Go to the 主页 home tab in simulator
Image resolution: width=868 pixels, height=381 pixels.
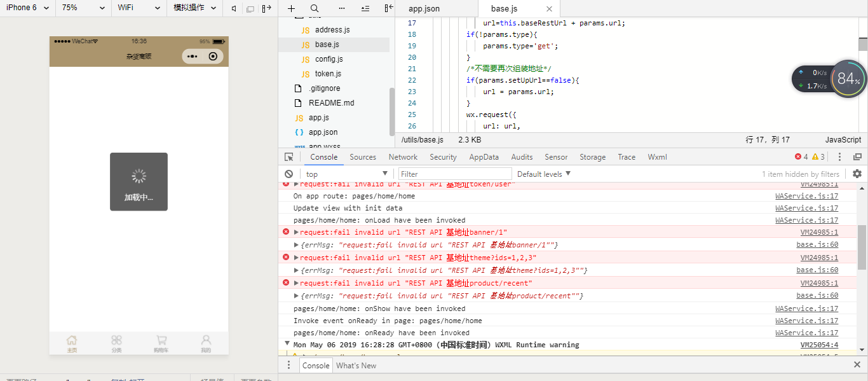click(x=72, y=344)
